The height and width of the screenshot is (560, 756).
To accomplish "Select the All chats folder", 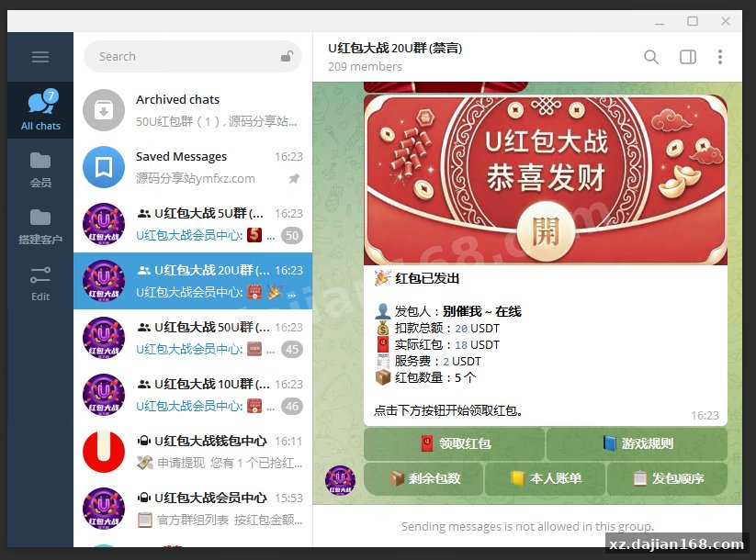I will pos(40,110).
